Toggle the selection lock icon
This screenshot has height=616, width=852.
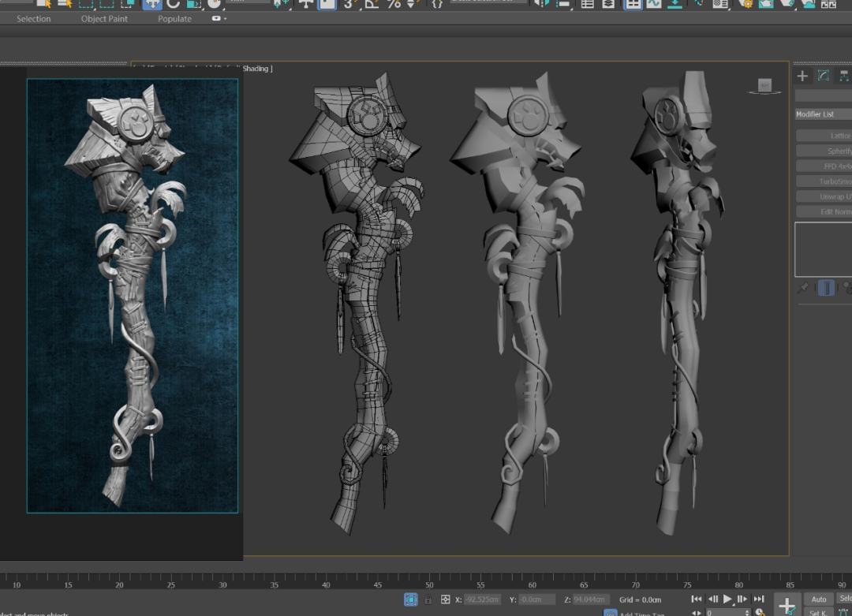pos(428,599)
